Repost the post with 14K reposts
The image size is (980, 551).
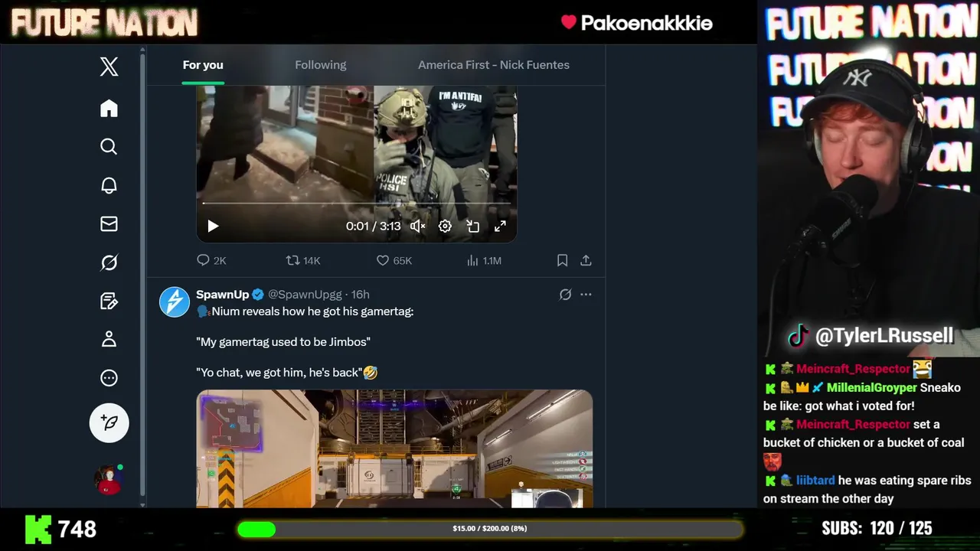pyautogui.click(x=302, y=260)
